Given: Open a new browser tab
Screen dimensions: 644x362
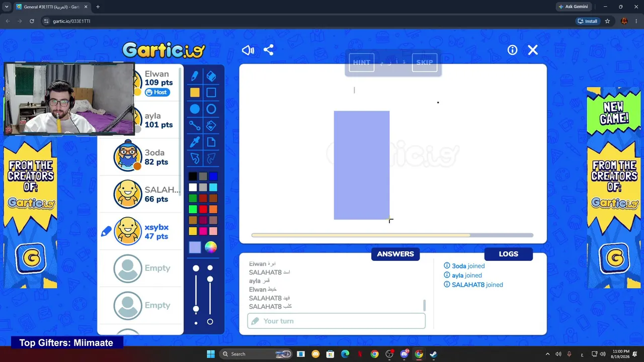Looking at the screenshot, I should pyautogui.click(x=98, y=7).
